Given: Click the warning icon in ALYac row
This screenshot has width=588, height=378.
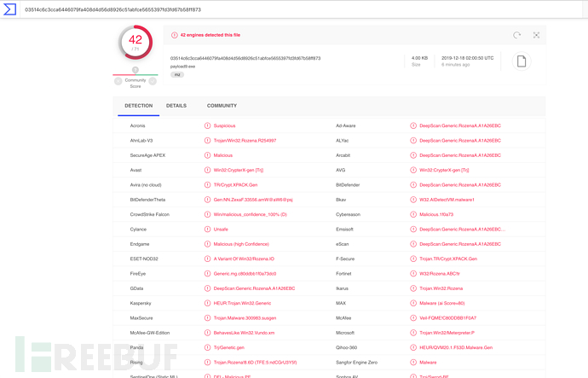Looking at the screenshot, I should [x=413, y=141].
